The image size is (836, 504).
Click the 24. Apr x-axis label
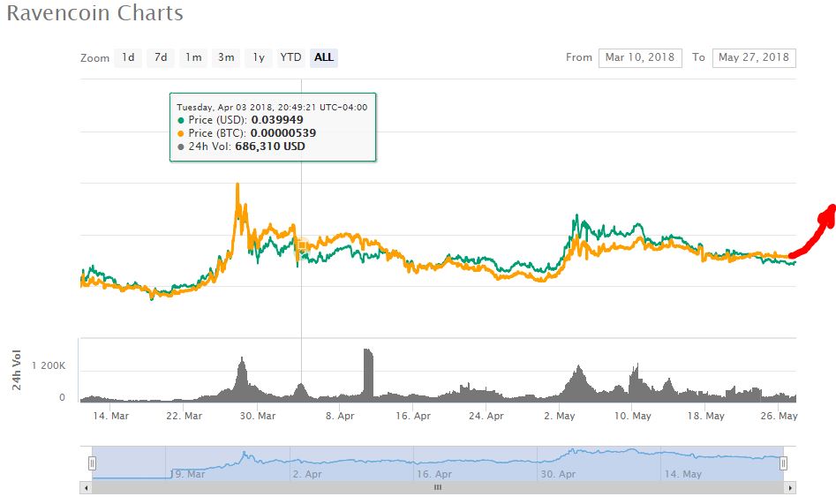tap(486, 416)
